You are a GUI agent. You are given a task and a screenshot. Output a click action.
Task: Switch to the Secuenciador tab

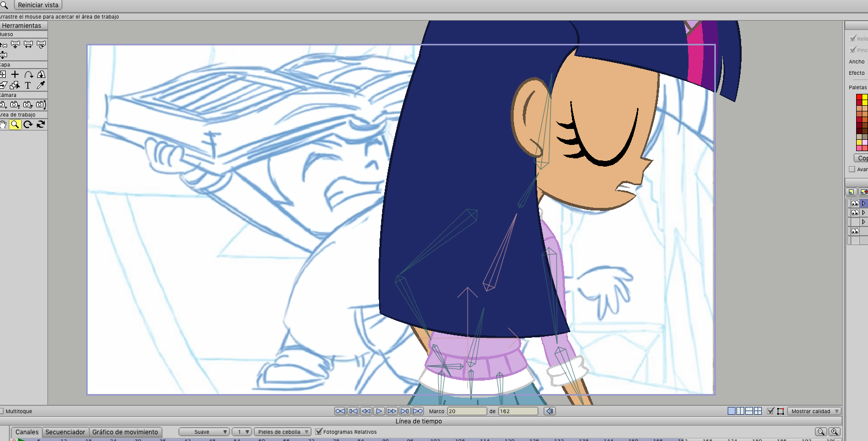pos(65,432)
